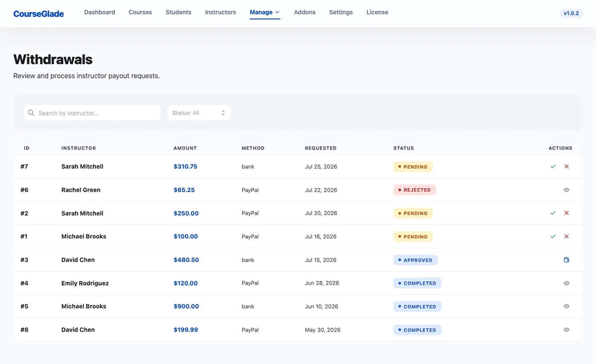This screenshot has height=364, width=596.
Task: Click the Approved badge on request #3
Action: point(416,260)
